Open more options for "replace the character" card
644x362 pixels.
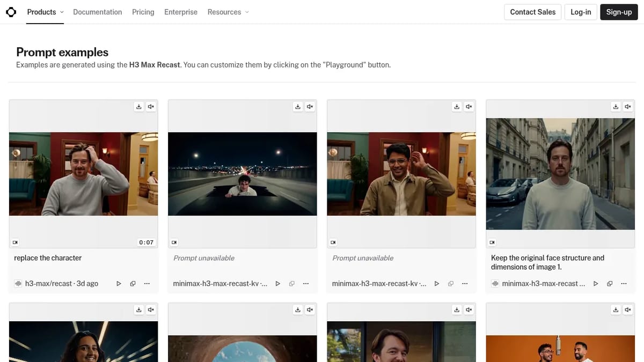147,284
